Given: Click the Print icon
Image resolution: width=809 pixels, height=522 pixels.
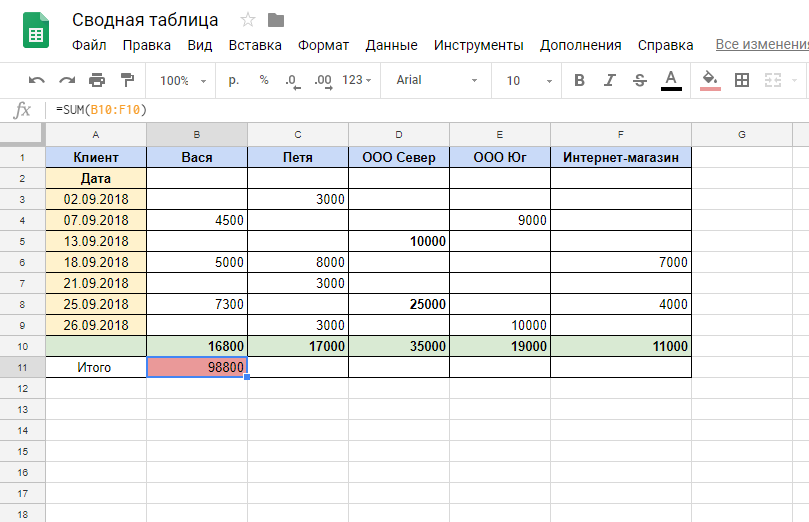Looking at the screenshot, I should (x=97, y=80).
